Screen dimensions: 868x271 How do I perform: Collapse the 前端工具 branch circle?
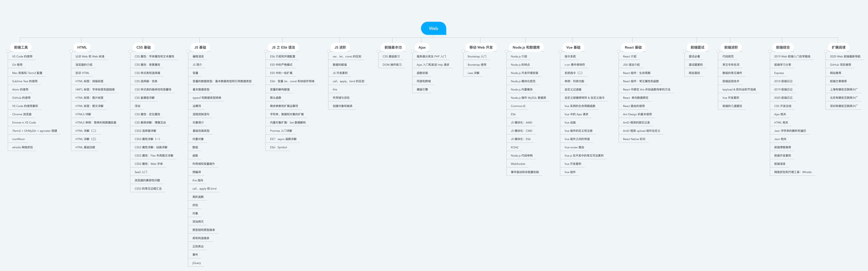coord(8,51)
